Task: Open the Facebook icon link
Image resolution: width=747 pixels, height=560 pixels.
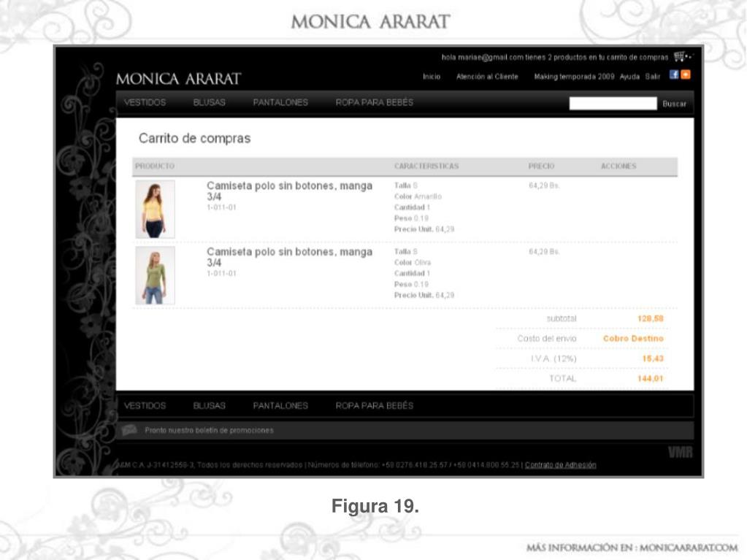Action: [x=674, y=74]
